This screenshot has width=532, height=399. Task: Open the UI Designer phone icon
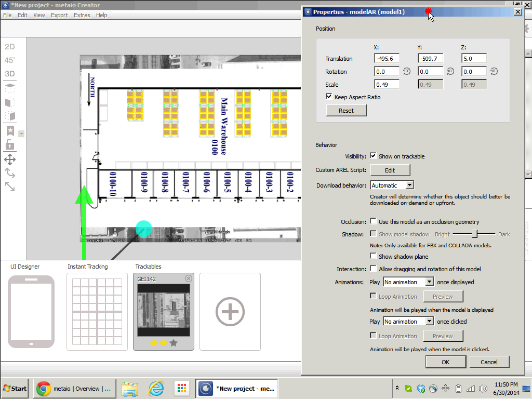coord(31,311)
